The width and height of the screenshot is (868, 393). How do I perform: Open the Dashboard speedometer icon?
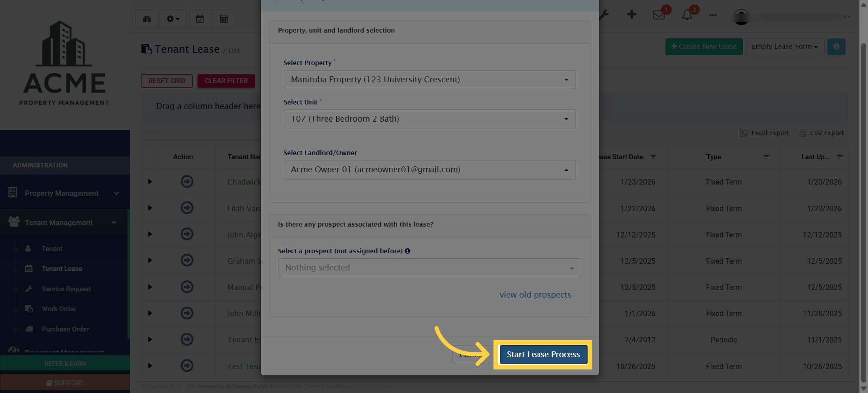(x=147, y=19)
